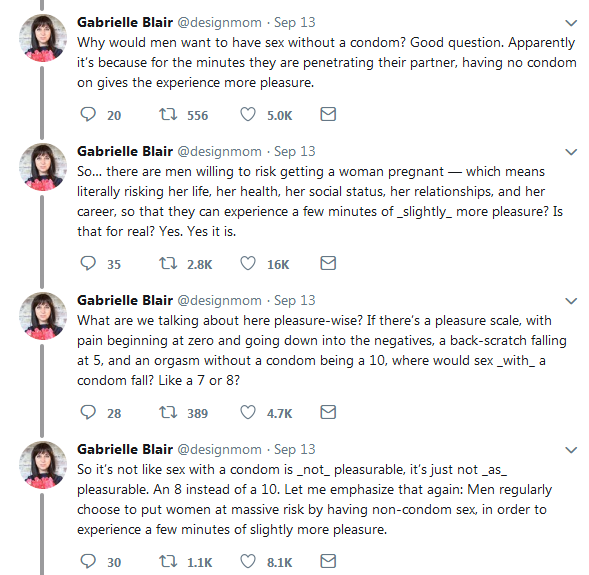Retweet the tweet with 1.1K retweets
Image resolution: width=589 pixels, height=575 pixels.
click(x=168, y=561)
